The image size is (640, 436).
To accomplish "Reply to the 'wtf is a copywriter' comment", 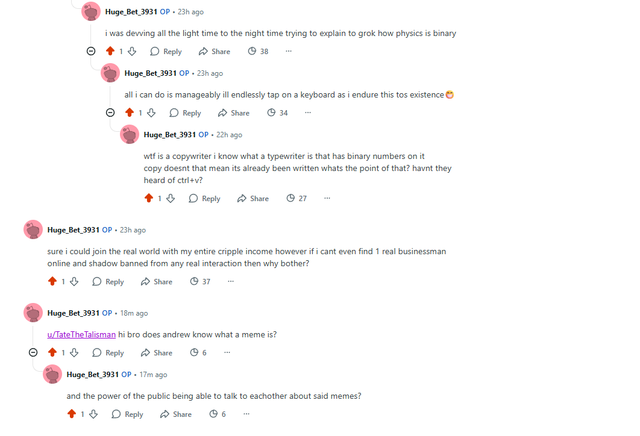I will click(x=204, y=198).
